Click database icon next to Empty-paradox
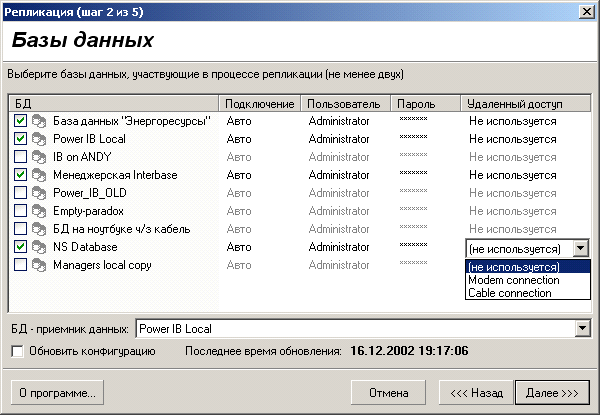The height and width of the screenshot is (415, 600). [39, 211]
